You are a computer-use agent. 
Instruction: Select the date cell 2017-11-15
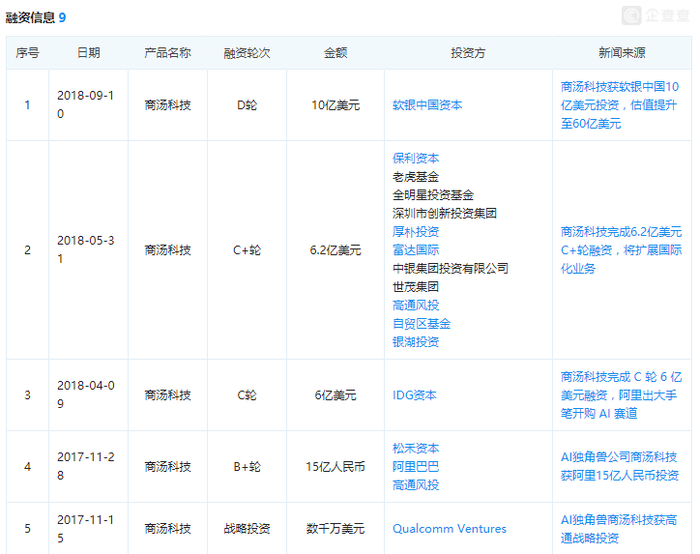point(86,529)
